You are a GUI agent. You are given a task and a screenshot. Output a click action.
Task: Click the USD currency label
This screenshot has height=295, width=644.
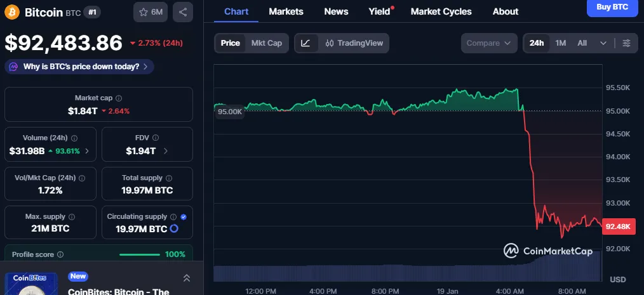point(618,279)
